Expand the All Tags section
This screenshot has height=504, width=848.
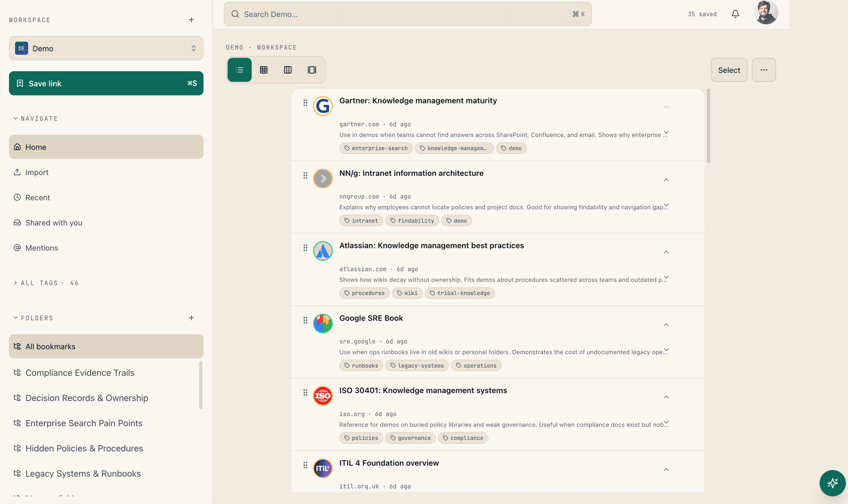coord(46,283)
